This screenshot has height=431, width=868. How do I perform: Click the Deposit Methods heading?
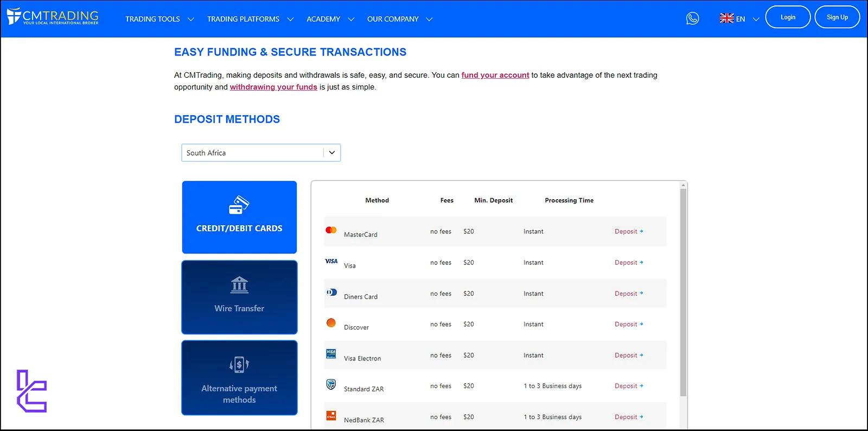click(x=227, y=119)
